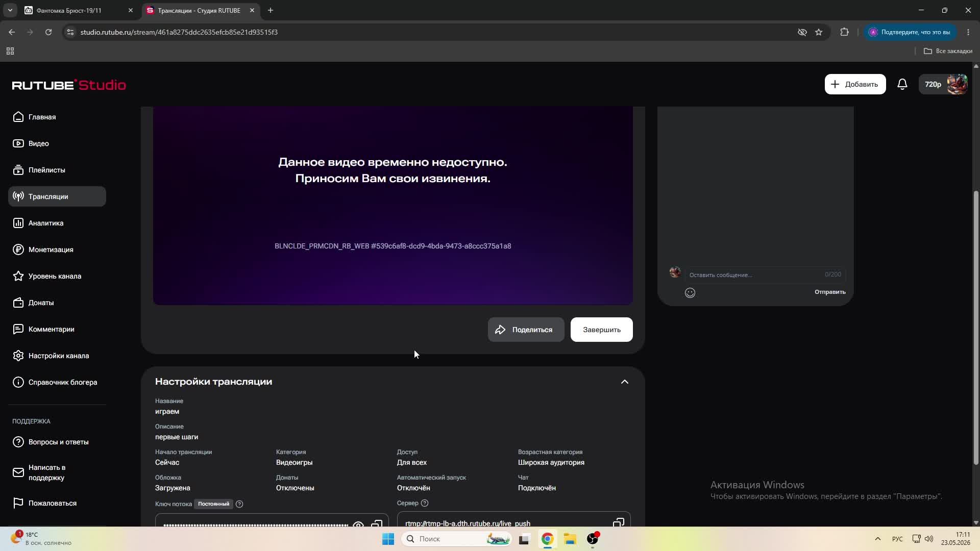Collapse the Настройки трансляции section
Viewport: 980px width, 551px height.
(x=624, y=382)
